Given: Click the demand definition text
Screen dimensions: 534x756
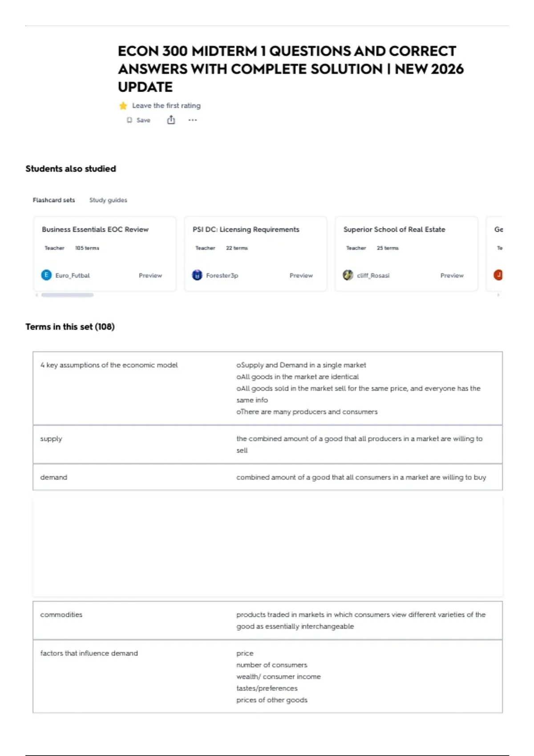Looking at the screenshot, I should [x=361, y=477].
